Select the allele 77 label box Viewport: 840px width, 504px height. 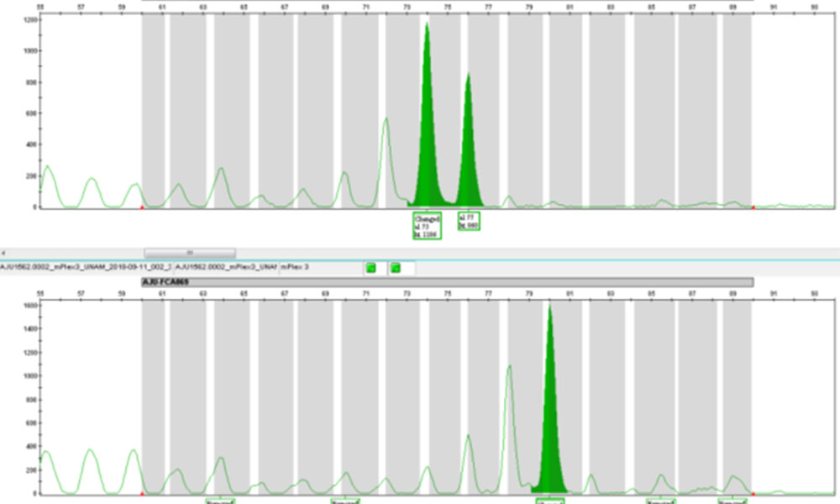point(469,221)
